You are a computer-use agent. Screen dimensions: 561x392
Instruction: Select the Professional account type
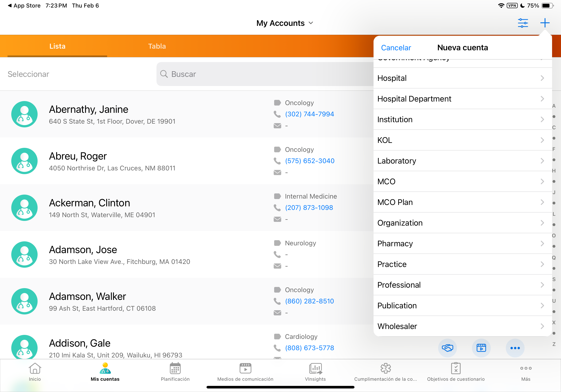[x=462, y=285]
